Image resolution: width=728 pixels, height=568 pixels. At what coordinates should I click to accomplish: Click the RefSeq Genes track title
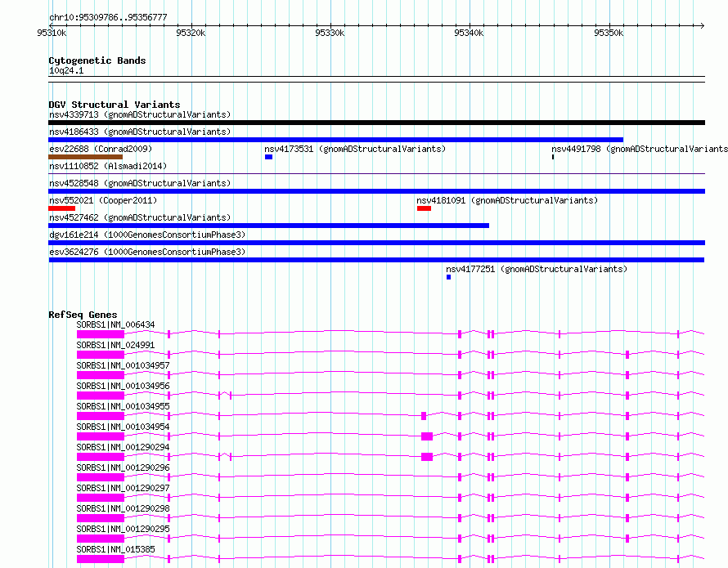click(x=83, y=315)
